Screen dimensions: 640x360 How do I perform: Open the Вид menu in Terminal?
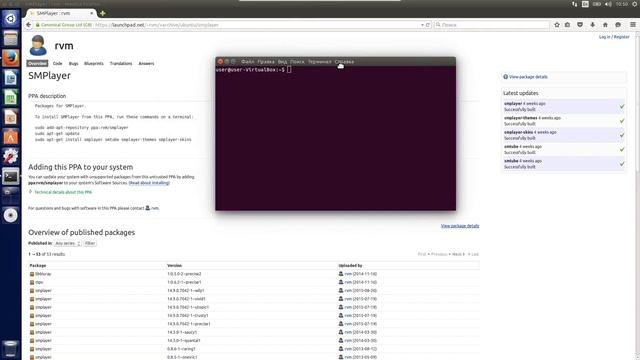(282, 62)
